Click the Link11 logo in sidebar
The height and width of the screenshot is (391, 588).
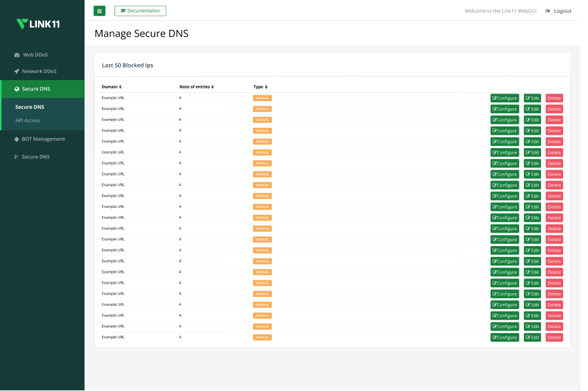click(38, 24)
